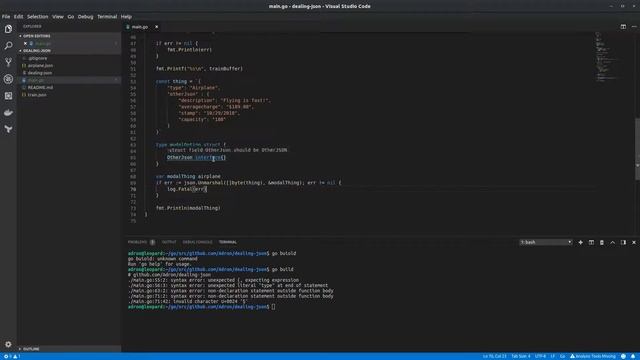Close main.go in Open Editors list

(25, 43)
